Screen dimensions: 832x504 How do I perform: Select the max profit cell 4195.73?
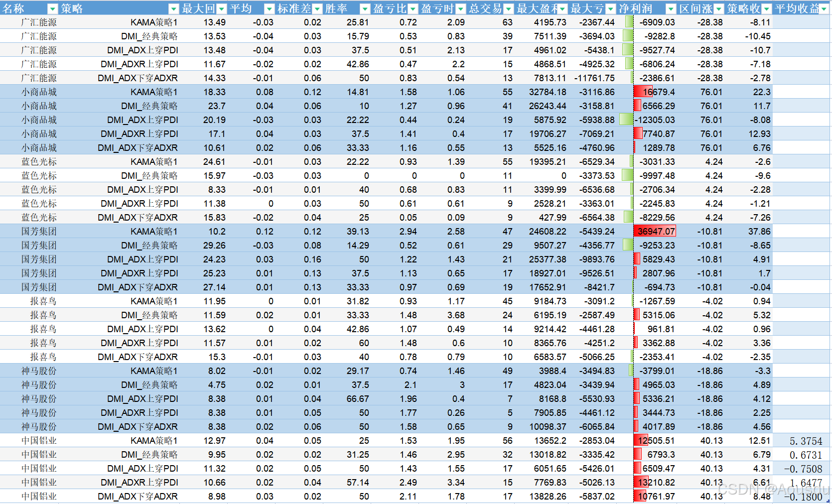(542, 22)
